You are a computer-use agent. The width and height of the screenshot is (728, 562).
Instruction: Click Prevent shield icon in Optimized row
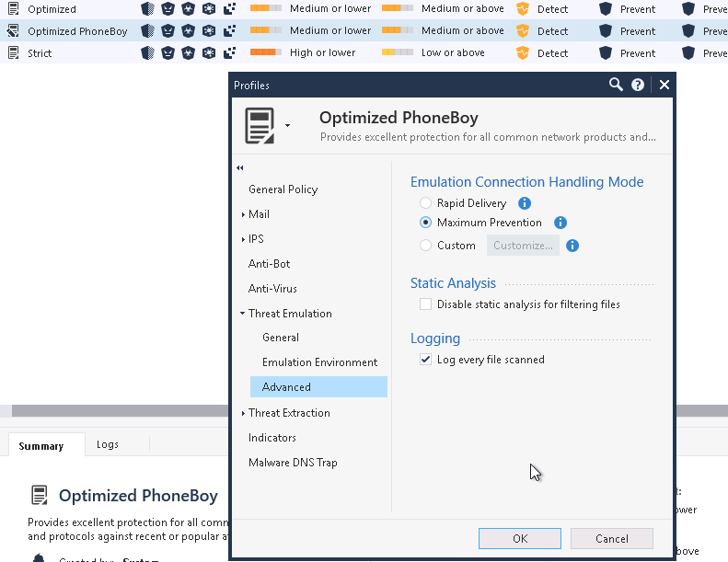coord(606,9)
